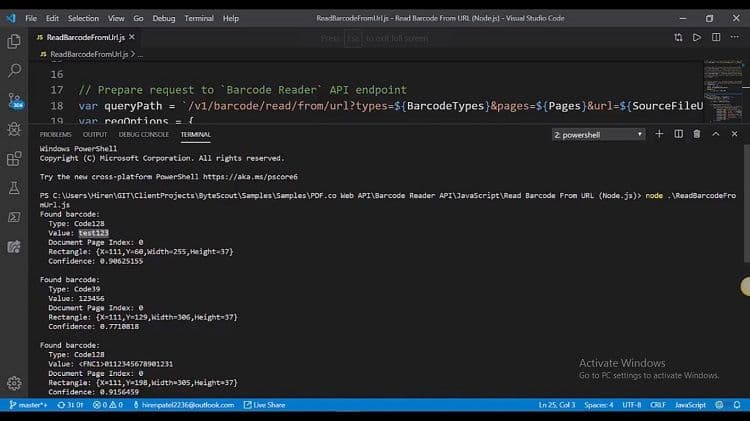Kill terminal using the trash icon

pos(696,134)
